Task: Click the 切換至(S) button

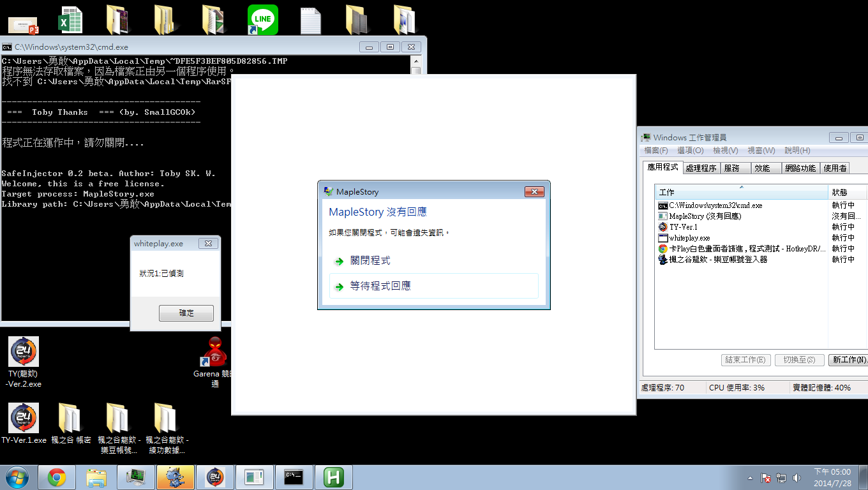Action: [x=799, y=360]
